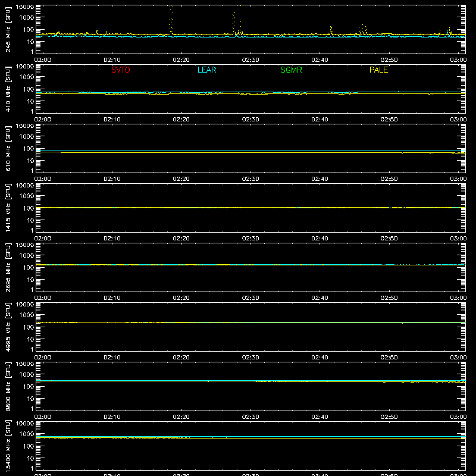Viewport: 476px width, 476px height.
Task: Click the red SVTO station legend label
Action: click(x=121, y=70)
